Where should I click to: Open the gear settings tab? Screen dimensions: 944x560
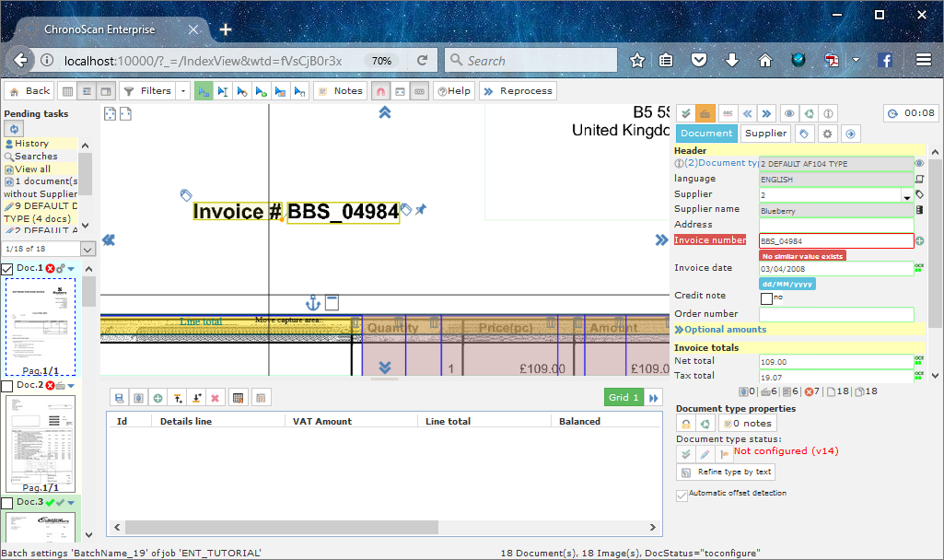[x=827, y=134]
